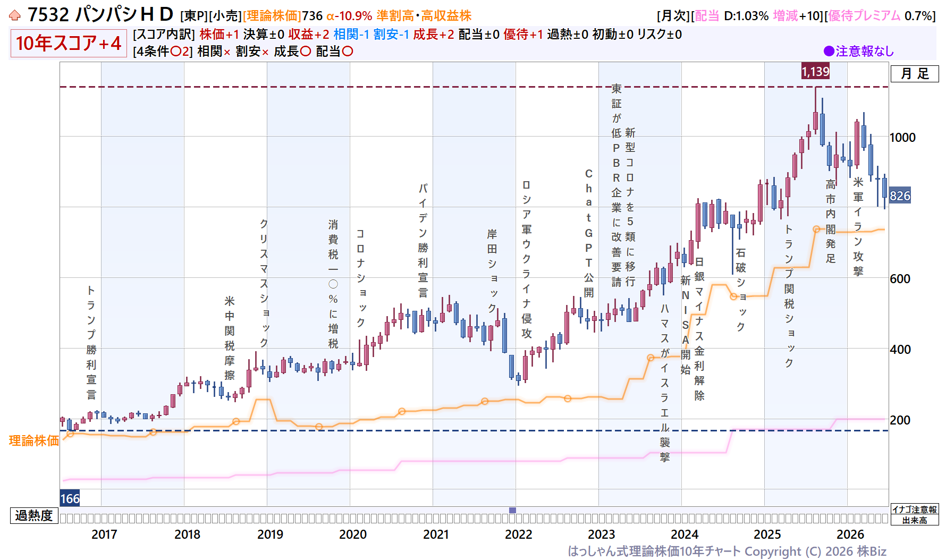Click the イナゴ注意報 label

(915, 510)
